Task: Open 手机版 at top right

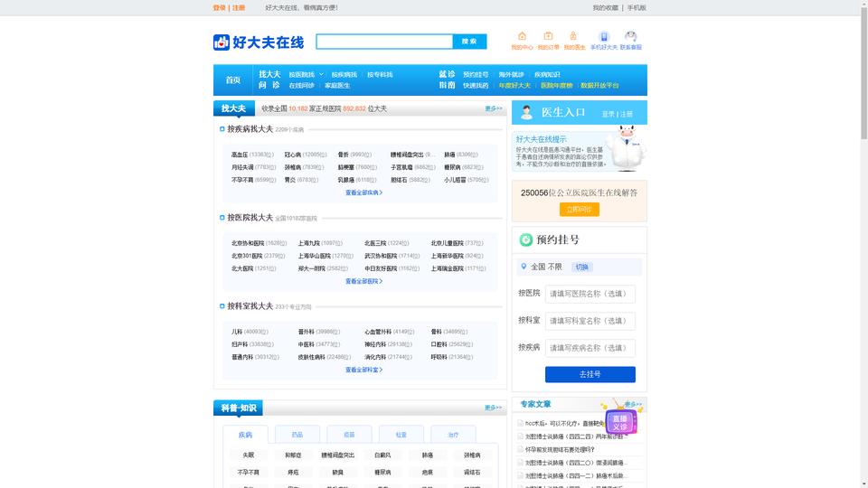Action: 637,8
